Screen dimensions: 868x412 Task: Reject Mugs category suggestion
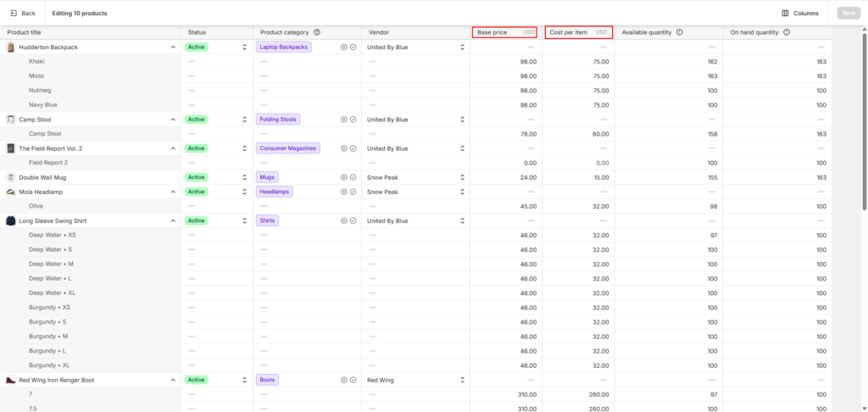(344, 177)
